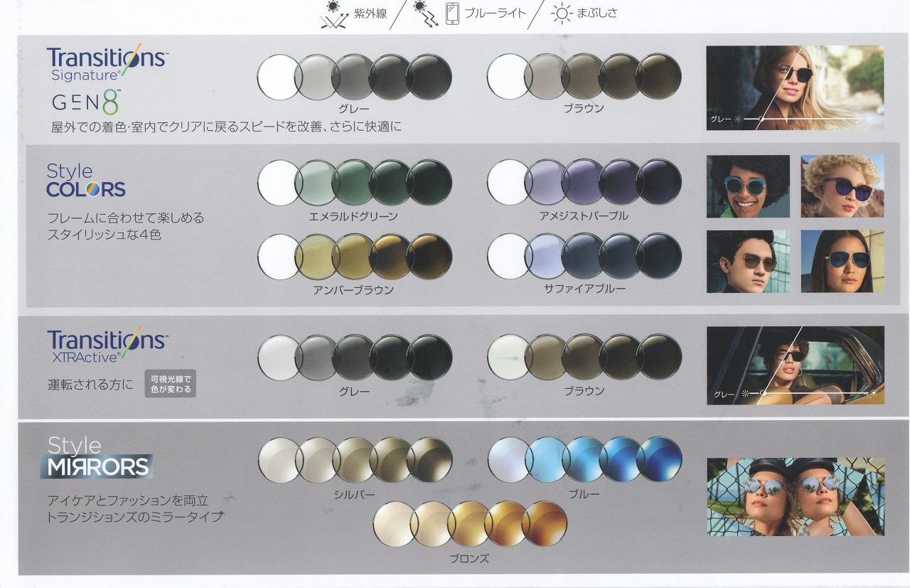
Task: Open the photo of curly-haired woman with purple lenses
Action: [842, 186]
